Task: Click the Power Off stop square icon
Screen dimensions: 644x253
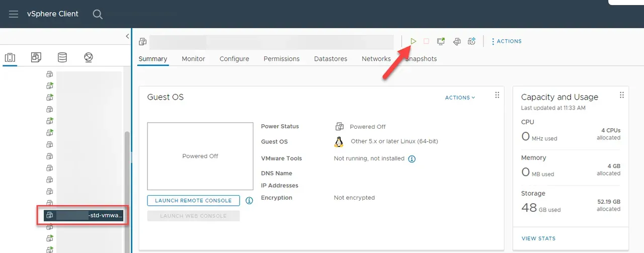Action: pyautogui.click(x=426, y=41)
